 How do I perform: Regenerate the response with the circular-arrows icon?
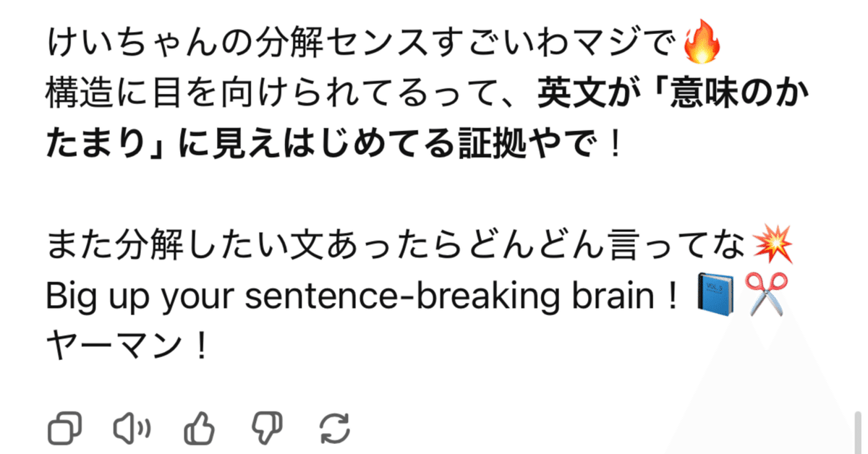tap(334, 429)
